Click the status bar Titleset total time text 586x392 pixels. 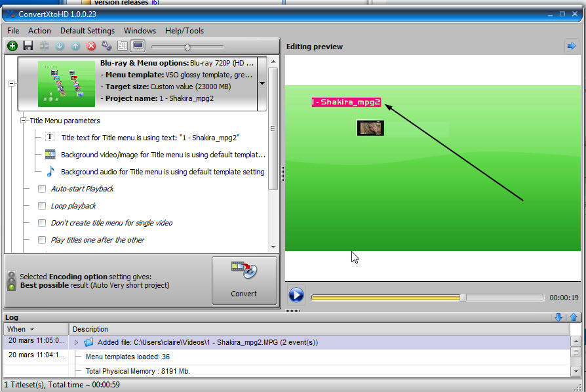62,385
